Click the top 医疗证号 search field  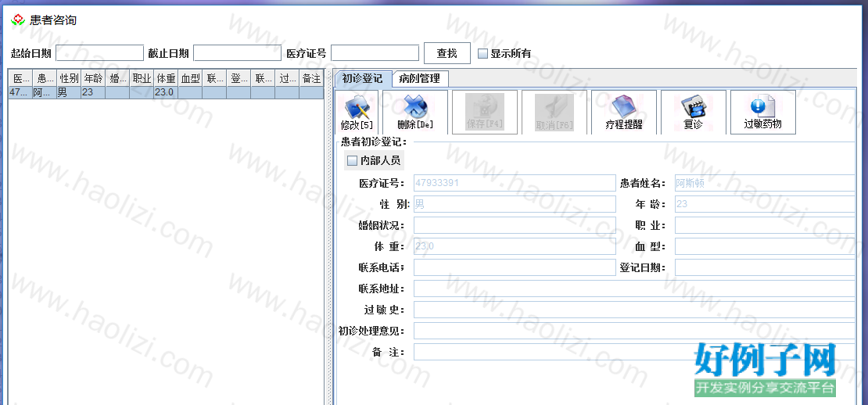click(375, 53)
